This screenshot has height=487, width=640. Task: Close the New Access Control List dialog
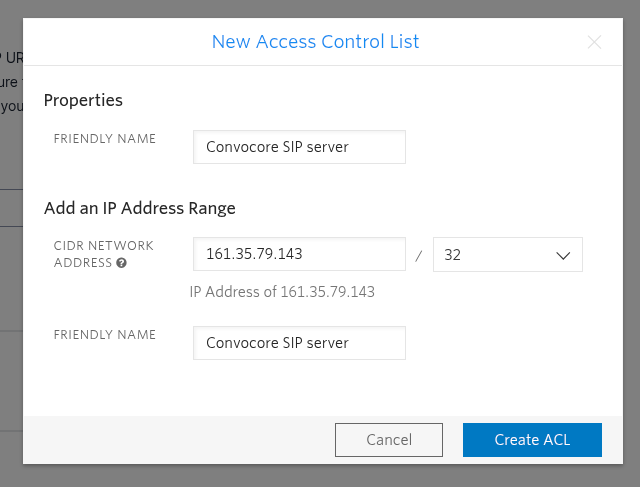click(594, 42)
